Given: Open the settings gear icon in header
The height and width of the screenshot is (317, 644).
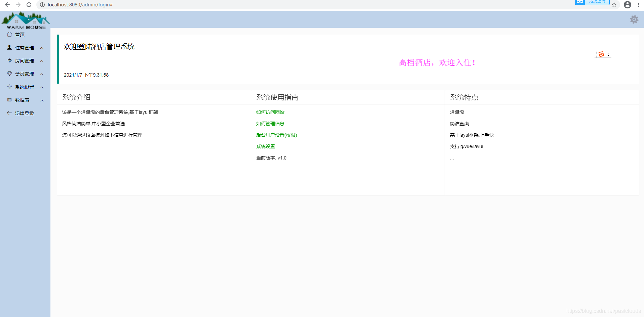Looking at the screenshot, I should click(x=634, y=19).
